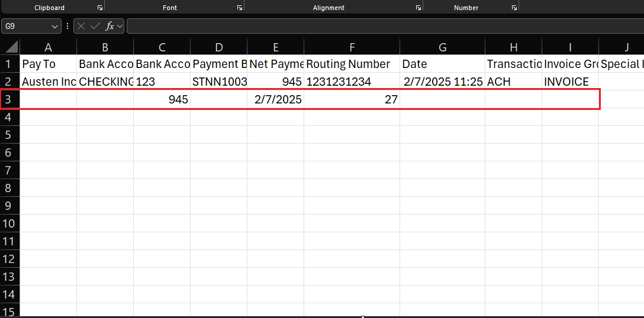The height and width of the screenshot is (318, 644).
Task: Select row 2 header
Action: click(x=10, y=81)
